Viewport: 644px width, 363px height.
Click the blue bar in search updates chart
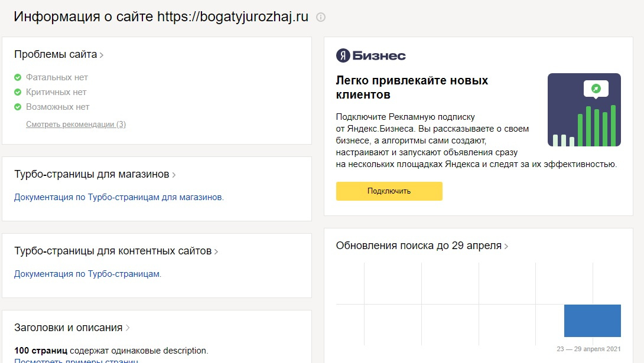592,321
